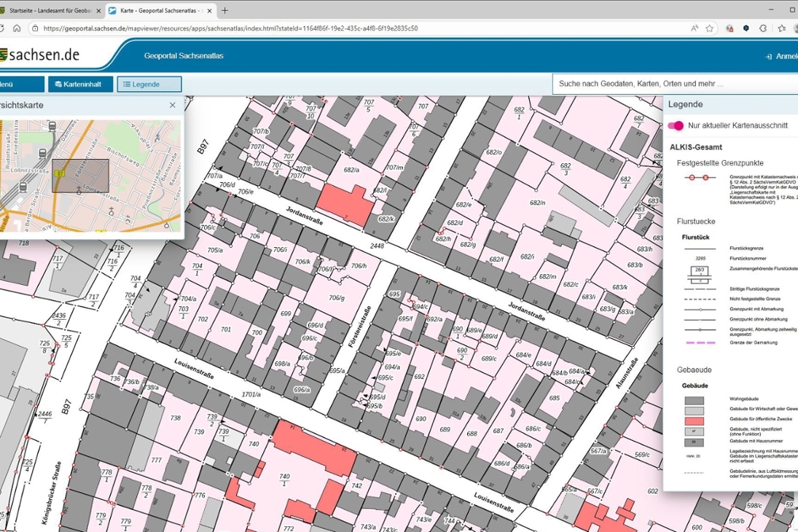Click the Read aloud icon in address bar
The image size is (798, 532).
pyautogui.click(x=695, y=28)
